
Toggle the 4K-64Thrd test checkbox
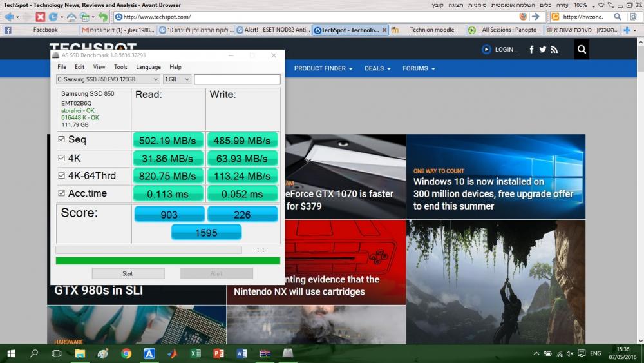62,175
